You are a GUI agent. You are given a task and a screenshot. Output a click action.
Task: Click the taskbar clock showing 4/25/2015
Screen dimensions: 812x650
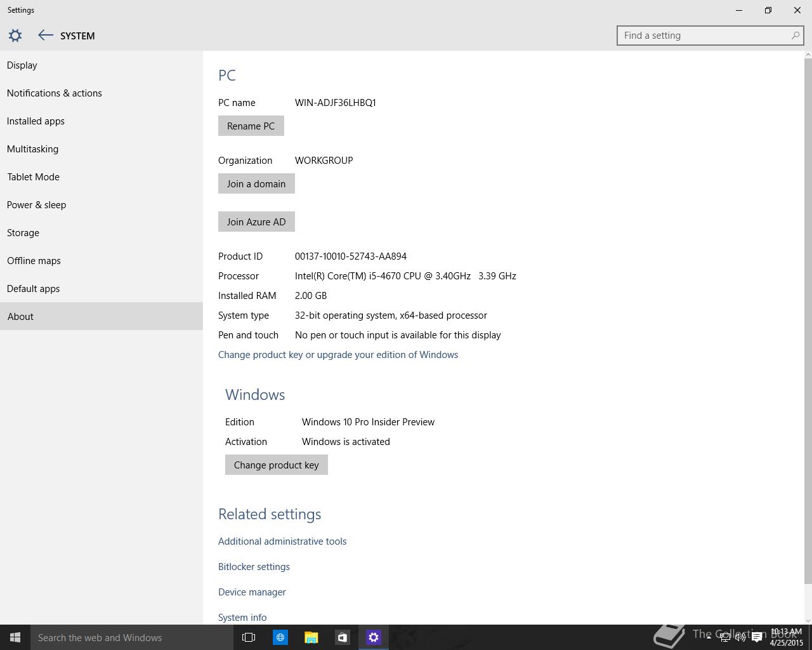pos(787,637)
